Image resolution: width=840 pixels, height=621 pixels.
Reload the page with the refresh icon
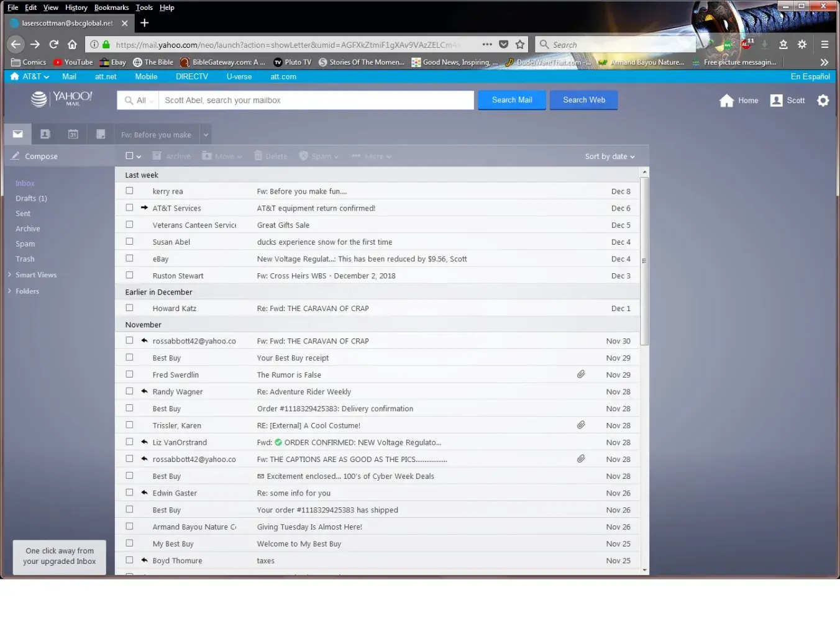54,45
